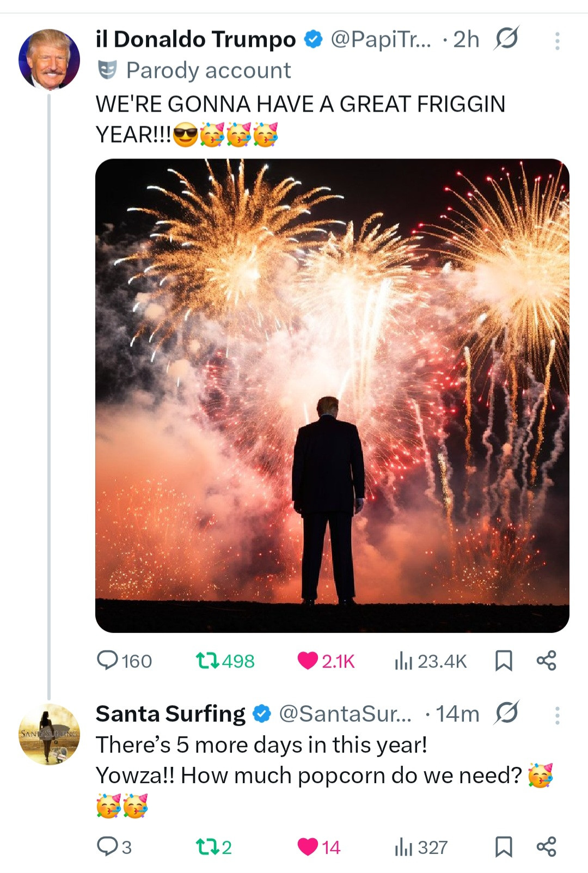This screenshot has width=588, height=873.
Task: Bookmark the fireworks post
Action: pyautogui.click(x=504, y=661)
